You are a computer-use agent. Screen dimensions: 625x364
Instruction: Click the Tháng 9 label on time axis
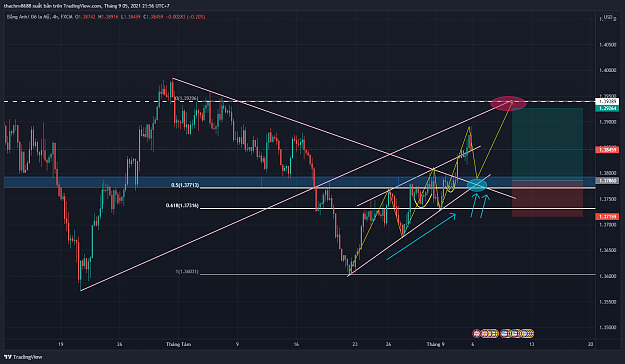coord(435,344)
